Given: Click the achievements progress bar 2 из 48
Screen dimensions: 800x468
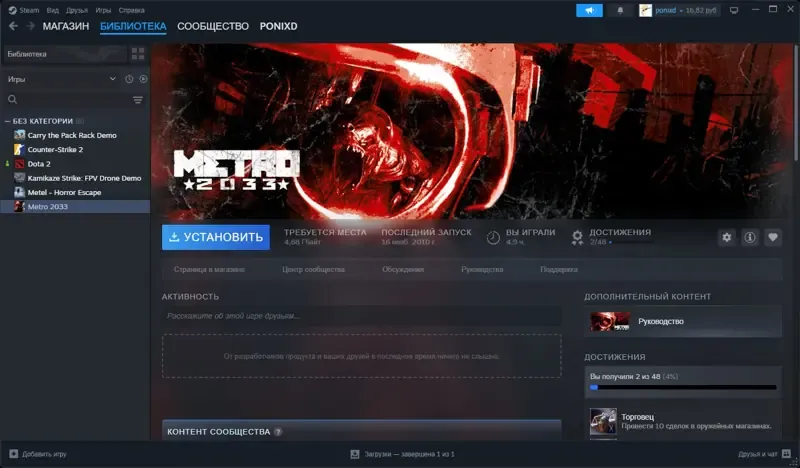Looking at the screenshot, I should tap(683, 387).
